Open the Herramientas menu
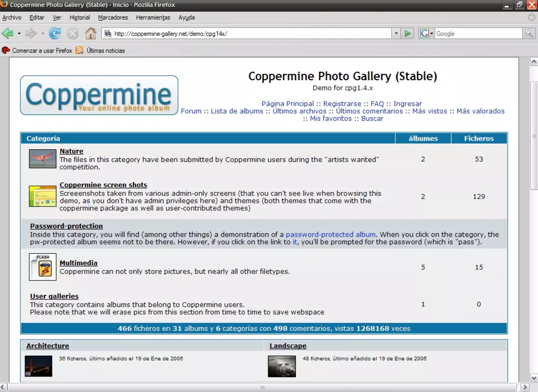This screenshot has height=392, width=538. (x=153, y=18)
